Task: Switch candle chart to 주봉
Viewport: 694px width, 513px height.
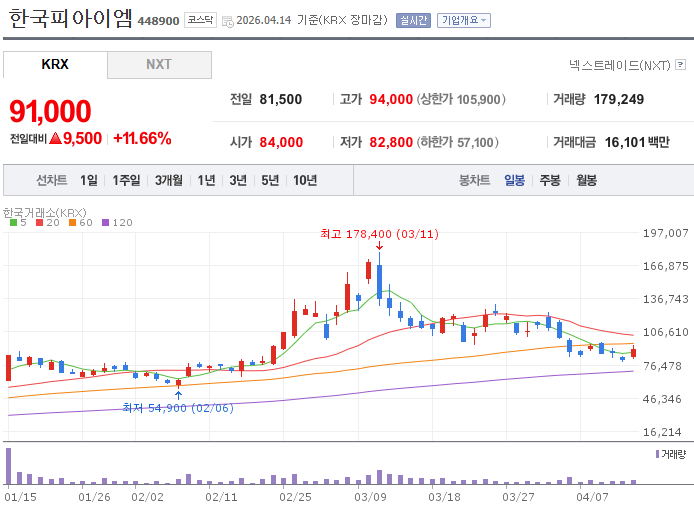Action: click(550, 180)
